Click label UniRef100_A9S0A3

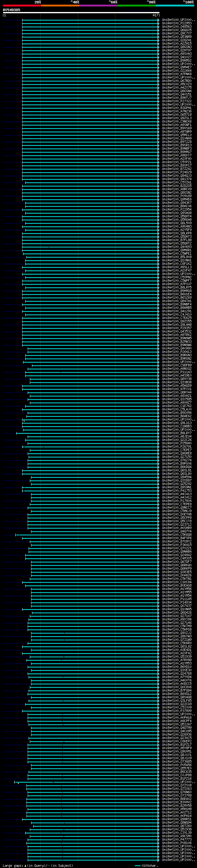[x=177, y=54]
